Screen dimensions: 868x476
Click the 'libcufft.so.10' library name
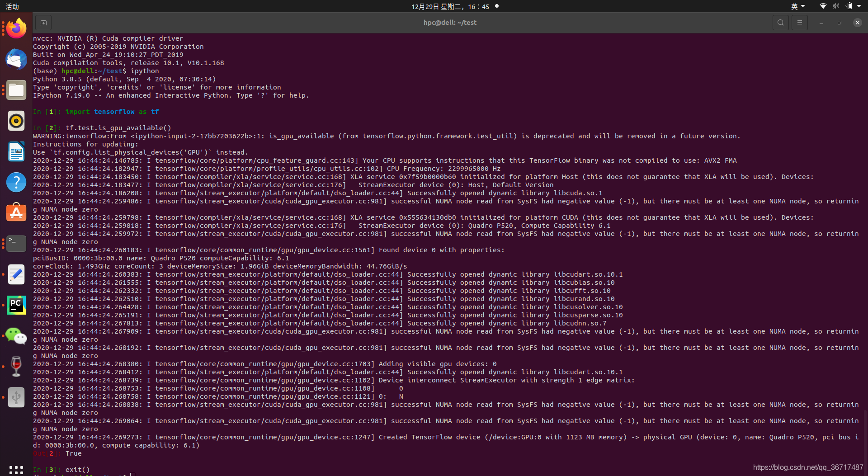pyautogui.click(x=582, y=291)
